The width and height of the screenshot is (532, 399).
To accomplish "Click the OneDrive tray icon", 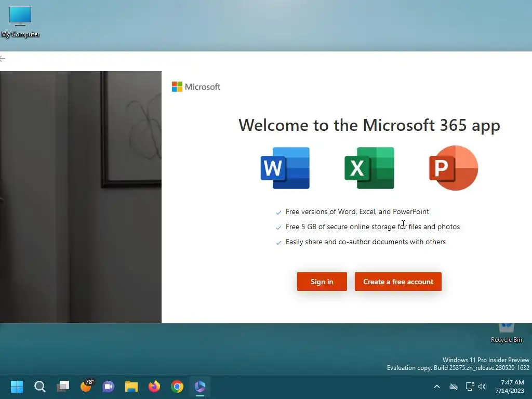I will tap(454, 387).
